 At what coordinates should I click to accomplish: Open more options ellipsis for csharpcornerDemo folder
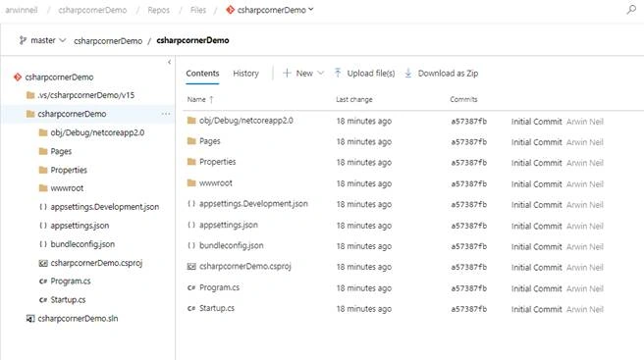[166, 114]
